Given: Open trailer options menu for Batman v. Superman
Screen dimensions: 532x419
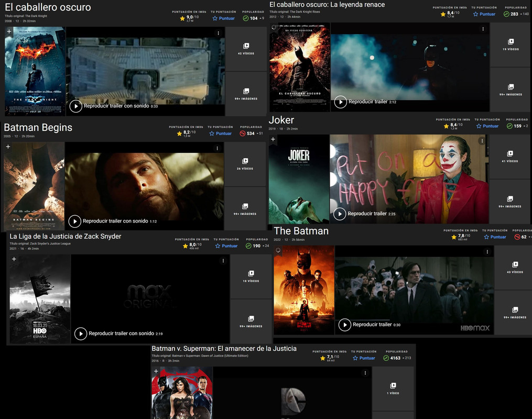Looking at the screenshot, I should click(365, 373).
